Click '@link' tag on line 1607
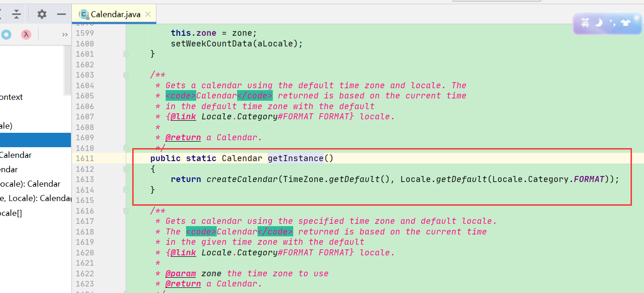This screenshot has height=293, width=644. (x=183, y=117)
